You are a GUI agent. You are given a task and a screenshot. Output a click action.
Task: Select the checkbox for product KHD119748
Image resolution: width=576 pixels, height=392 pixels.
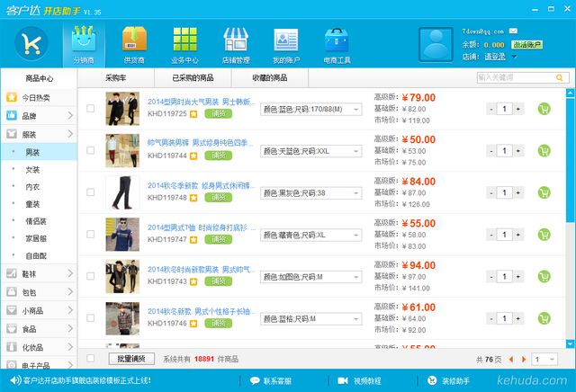[90, 192]
